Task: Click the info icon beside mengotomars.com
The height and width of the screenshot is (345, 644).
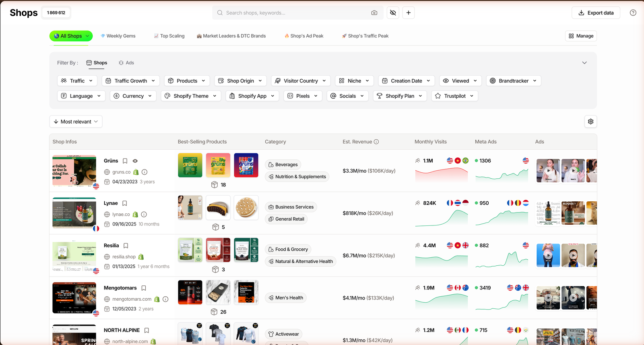Action: click(165, 299)
